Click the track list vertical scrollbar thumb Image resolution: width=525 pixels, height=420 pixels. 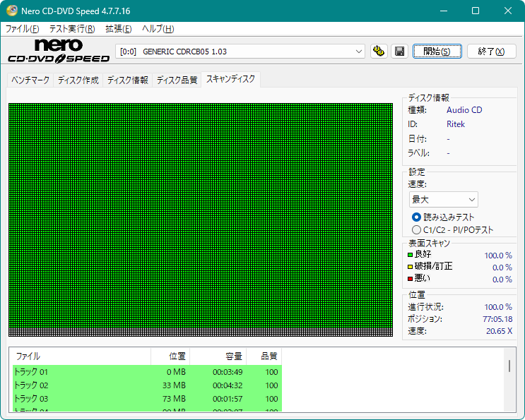(x=509, y=366)
